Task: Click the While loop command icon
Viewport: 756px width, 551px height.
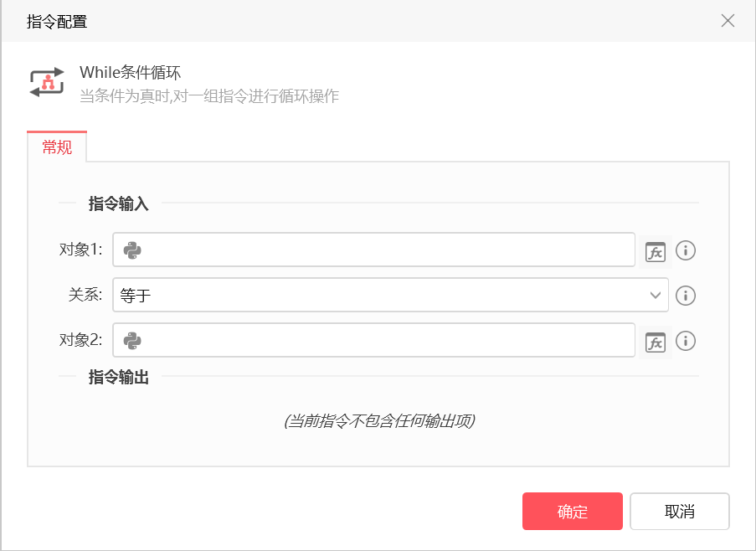Action: point(47,82)
